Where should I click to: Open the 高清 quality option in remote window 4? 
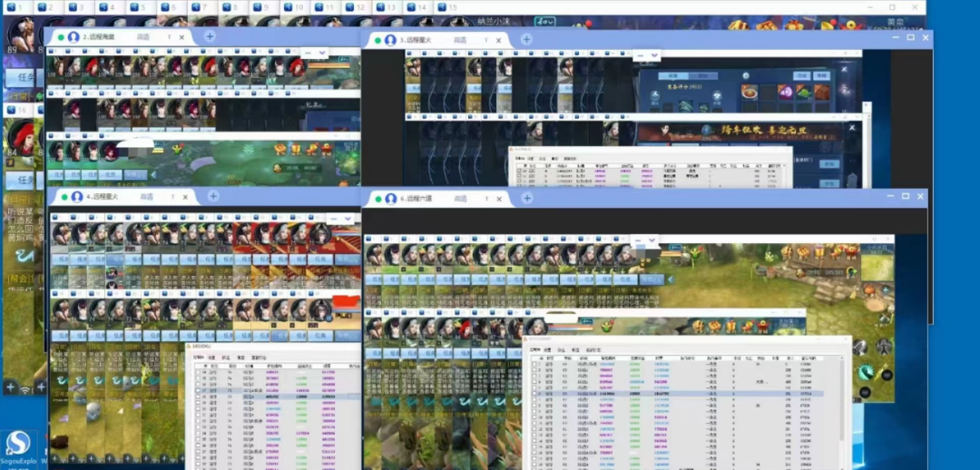click(x=146, y=197)
